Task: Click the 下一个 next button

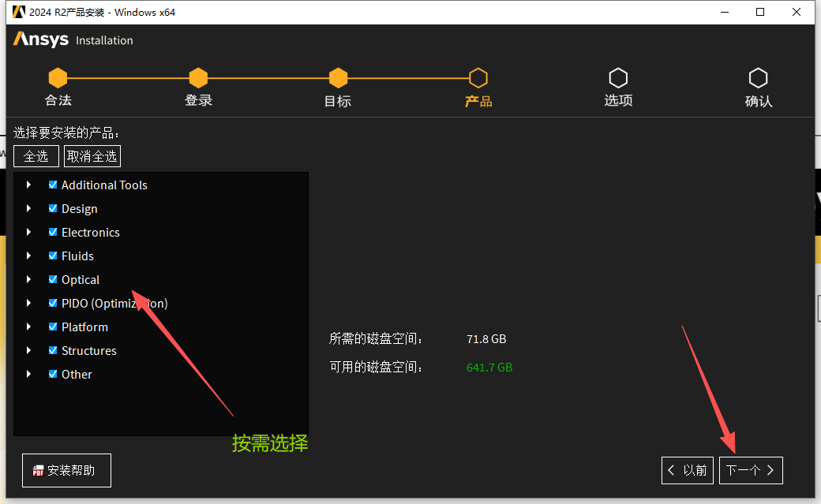Action: point(750,470)
